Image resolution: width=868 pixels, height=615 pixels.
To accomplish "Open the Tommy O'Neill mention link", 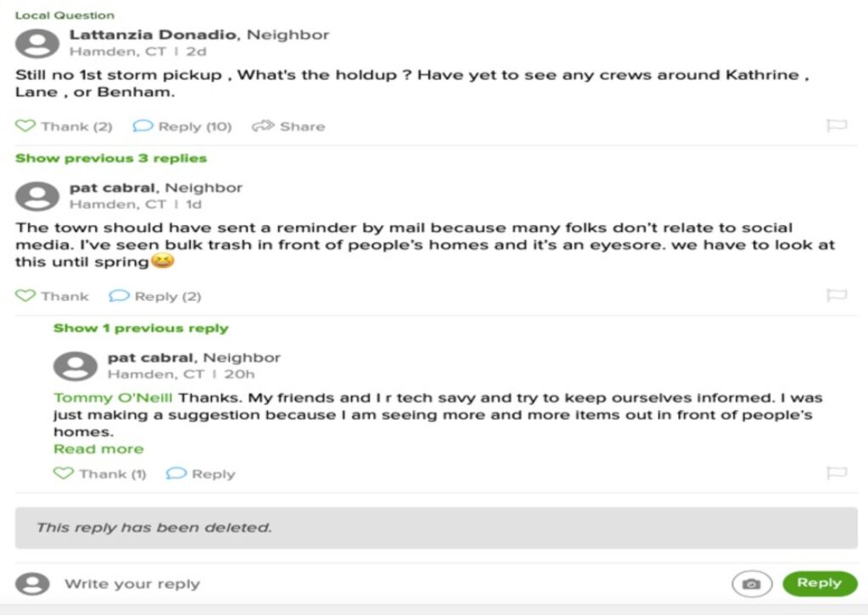I will pos(114,397).
